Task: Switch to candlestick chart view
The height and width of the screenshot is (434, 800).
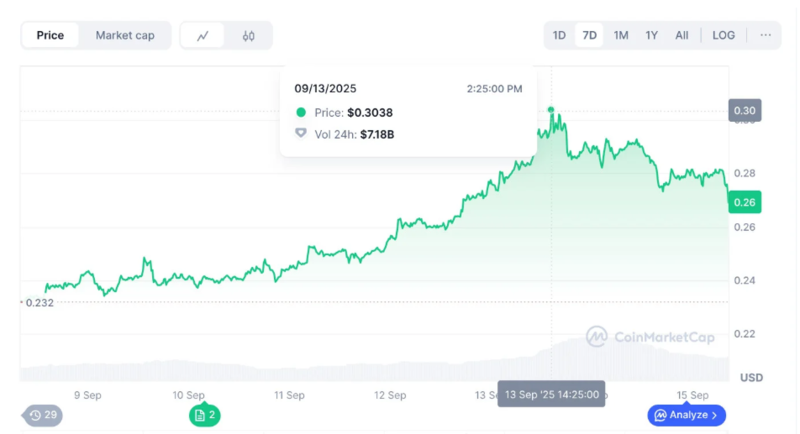Action: [x=248, y=36]
